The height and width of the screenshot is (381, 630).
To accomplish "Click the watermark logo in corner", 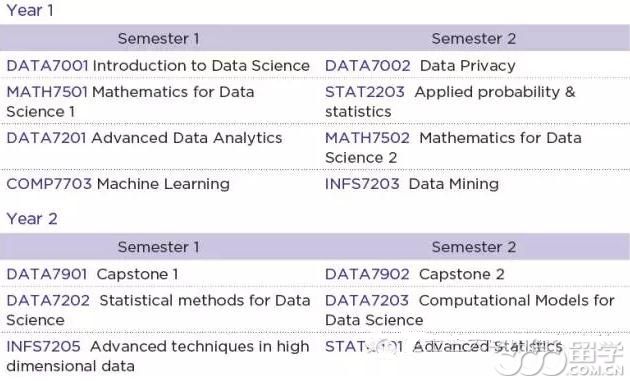I will (558, 358).
